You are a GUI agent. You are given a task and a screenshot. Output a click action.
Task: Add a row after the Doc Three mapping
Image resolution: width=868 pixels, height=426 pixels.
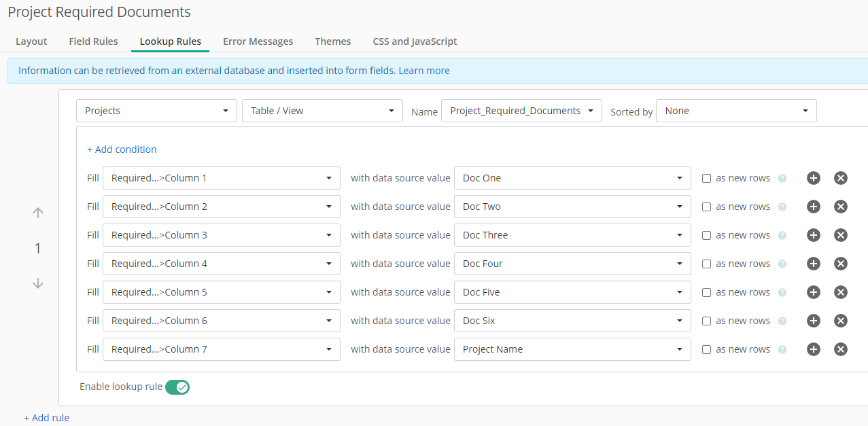tap(813, 235)
